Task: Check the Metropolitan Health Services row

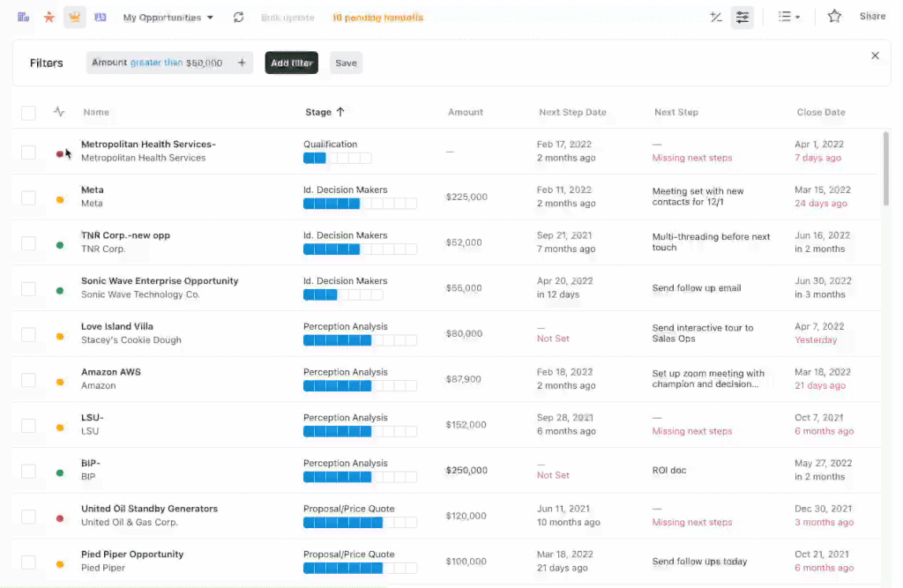Action: (x=28, y=152)
